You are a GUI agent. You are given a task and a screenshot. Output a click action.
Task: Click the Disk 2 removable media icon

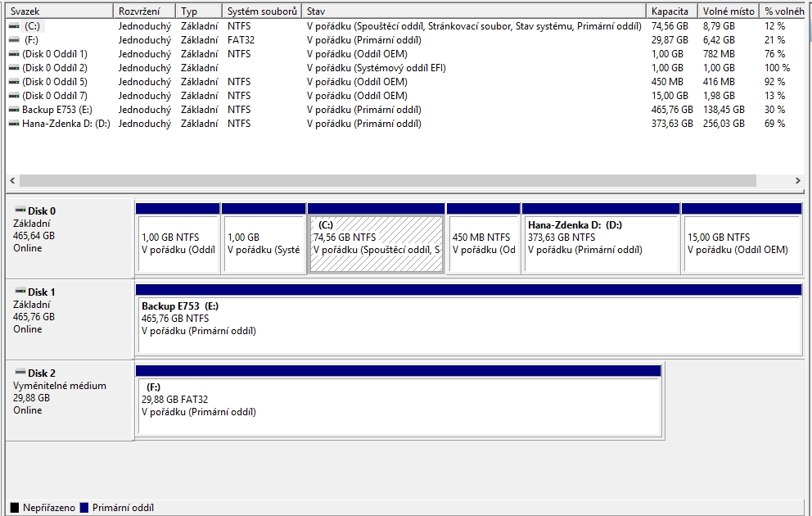click(20, 372)
